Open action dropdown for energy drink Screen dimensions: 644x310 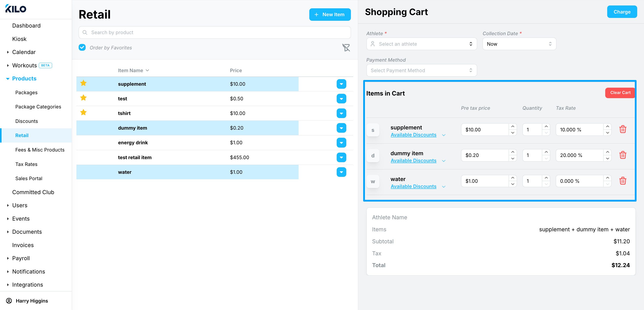click(x=341, y=143)
